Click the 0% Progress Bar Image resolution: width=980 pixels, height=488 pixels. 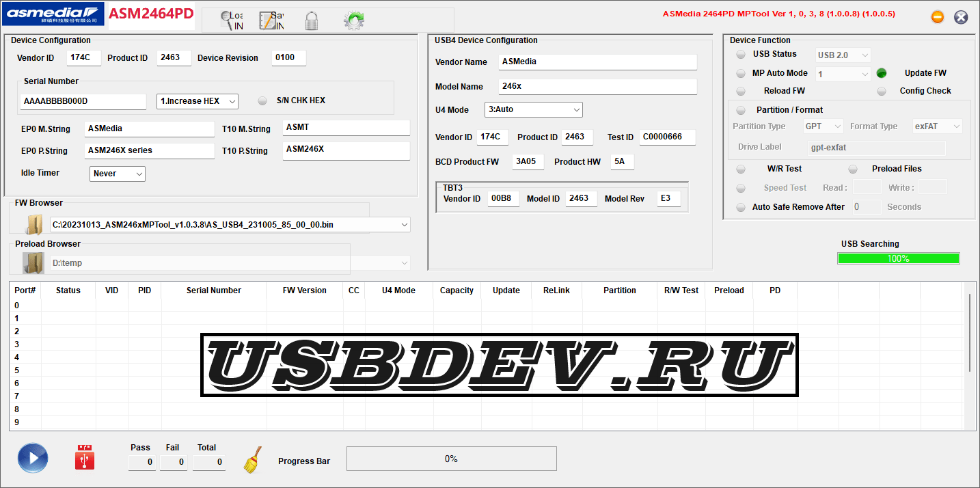[x=452, y=459]
